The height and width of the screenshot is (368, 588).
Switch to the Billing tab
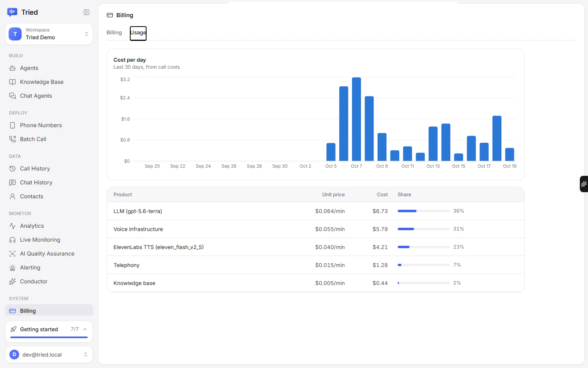coord(114,33)
